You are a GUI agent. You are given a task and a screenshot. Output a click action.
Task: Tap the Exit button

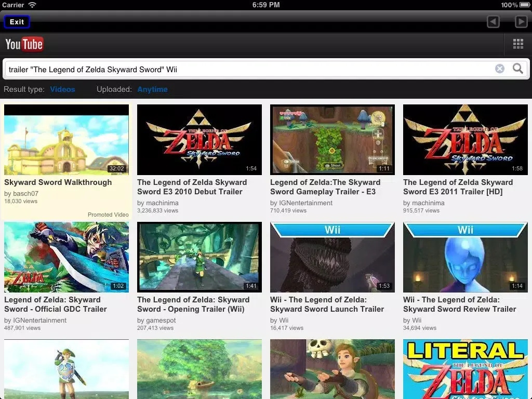coord(17,22)
